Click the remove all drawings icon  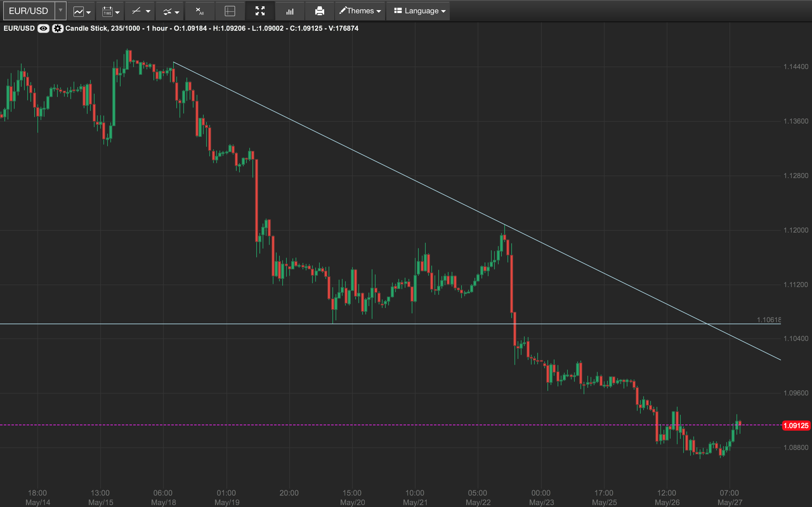[x=200, y=11]
